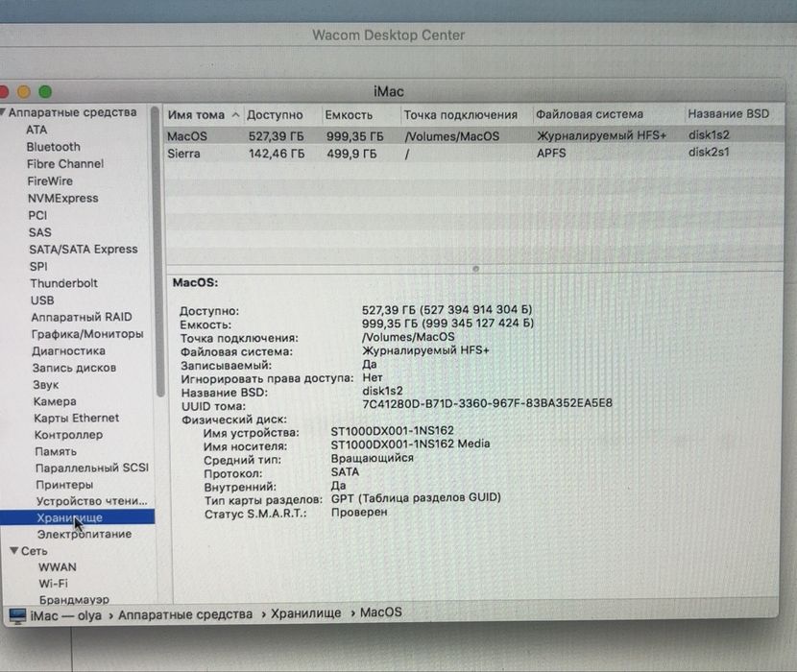Sort by Имя тома column header
Image resolution: width=797 pixels, height=672 pixels.
[204, 115]
